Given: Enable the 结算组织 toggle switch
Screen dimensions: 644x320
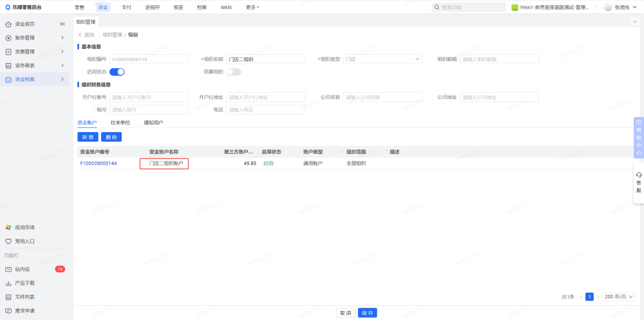Looking at the screenshot, I should pos(233,71).
